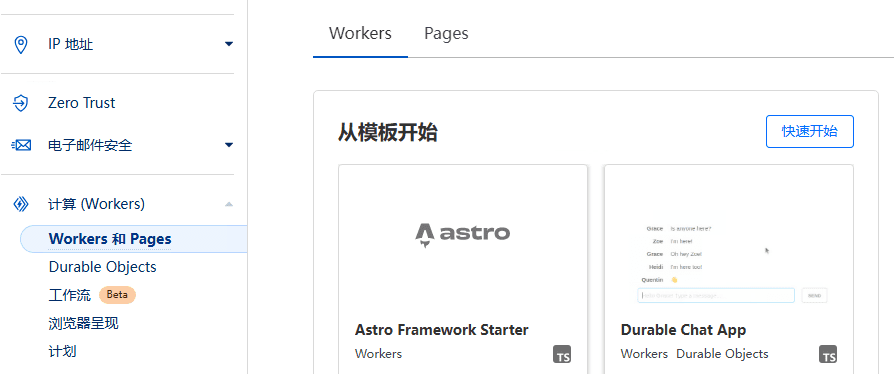Click Workers tag under Astro Framework Starter
The width and height of the screenshot is (894, 374).
tap(378, 353)
